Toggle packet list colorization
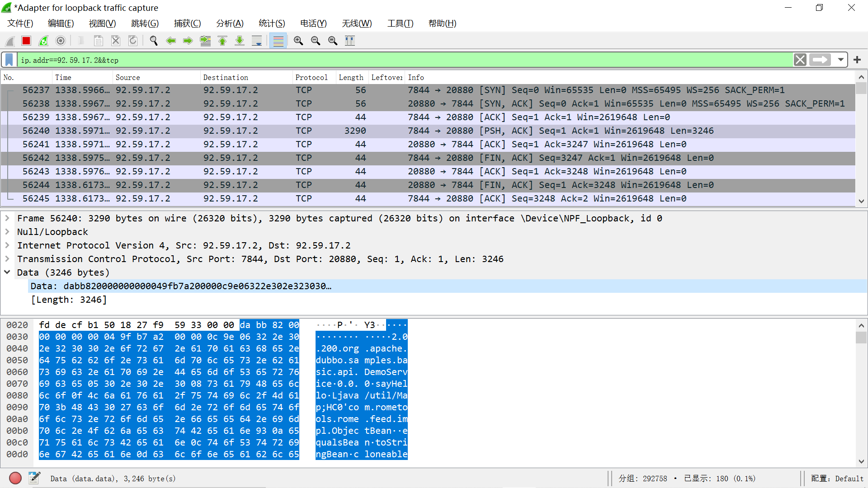 (278, 41)
